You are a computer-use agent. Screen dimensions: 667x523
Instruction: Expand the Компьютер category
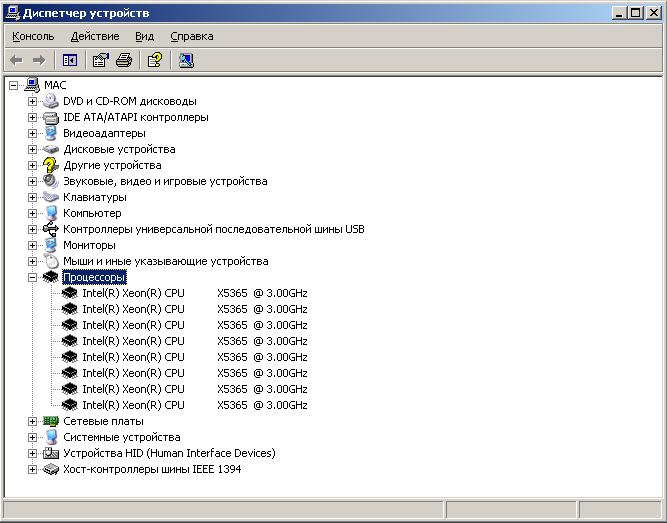tap(32, 213)
